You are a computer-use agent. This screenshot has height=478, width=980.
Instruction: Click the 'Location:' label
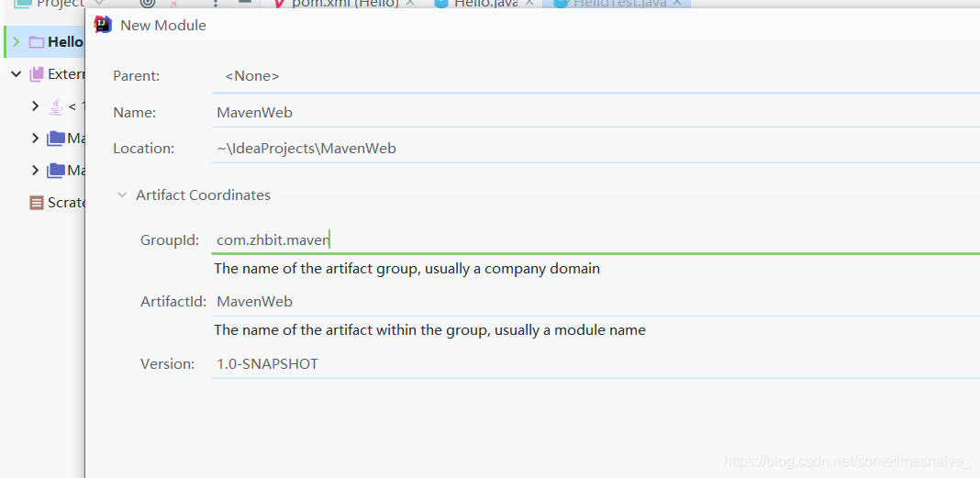click(143, 149)
